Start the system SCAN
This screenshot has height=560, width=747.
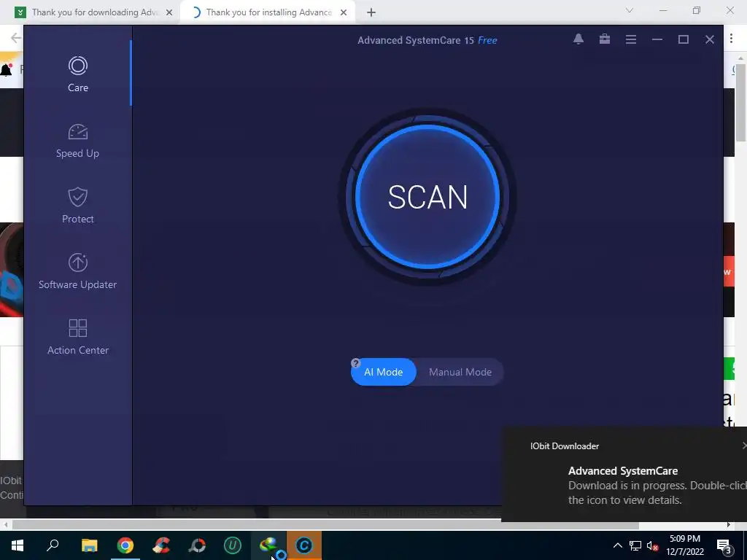(x=427, y=197)
